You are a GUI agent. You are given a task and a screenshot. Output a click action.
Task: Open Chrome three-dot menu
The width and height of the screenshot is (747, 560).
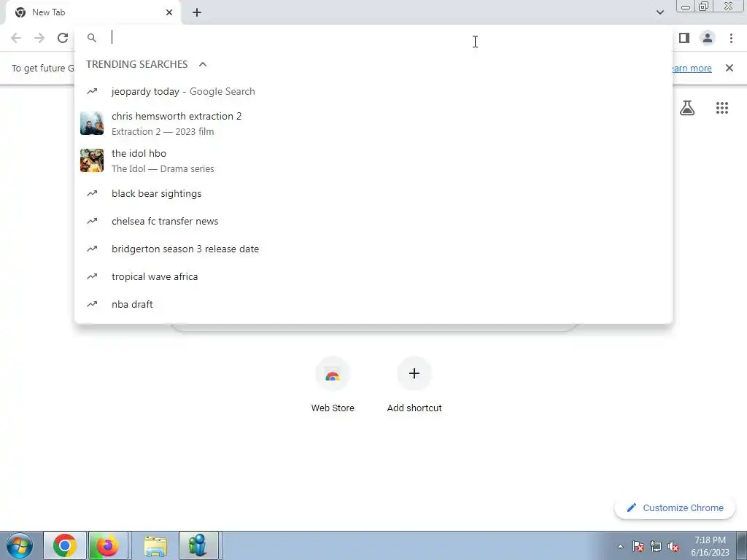point(731,38)
